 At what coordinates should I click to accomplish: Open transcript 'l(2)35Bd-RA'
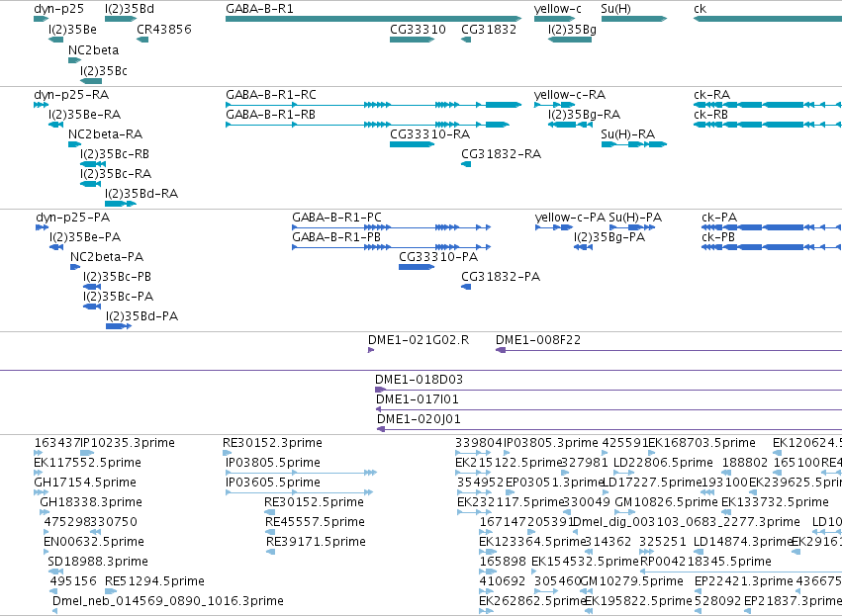(x=141, y=194)
